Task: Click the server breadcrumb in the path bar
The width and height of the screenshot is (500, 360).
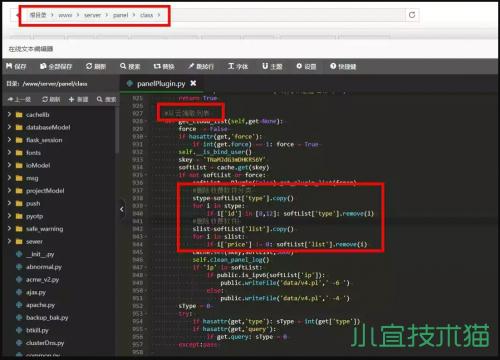Action: (92, 15)
